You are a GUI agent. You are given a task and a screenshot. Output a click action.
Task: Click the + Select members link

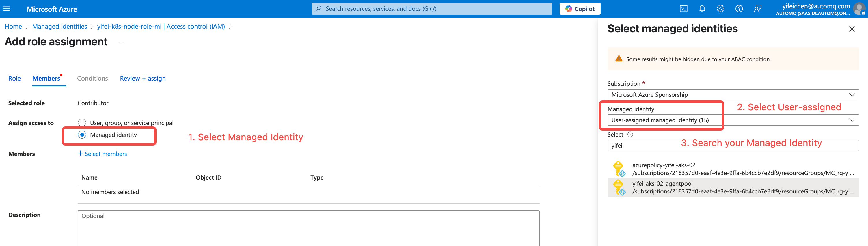tap(103, 154)
